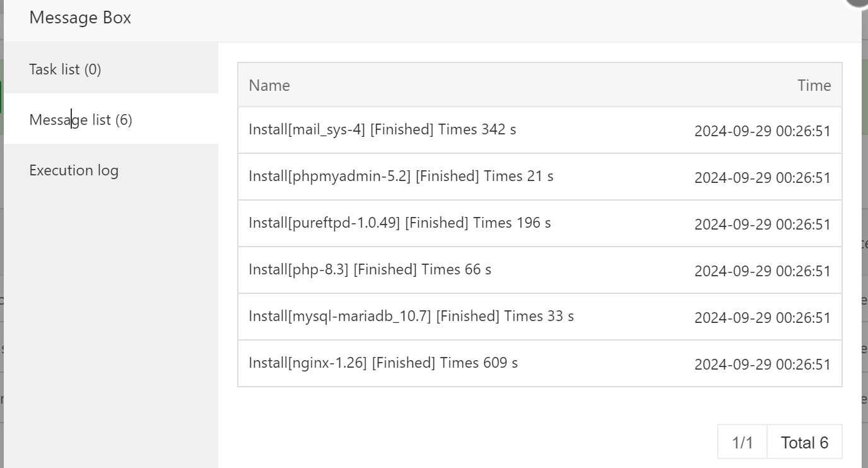Click the nginx-1.26 install message
Screen dimensions: 868x468
click(383, 363)
